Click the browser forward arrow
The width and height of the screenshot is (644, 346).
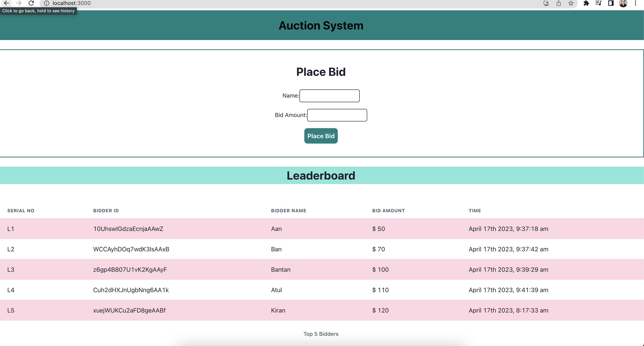[x=19, y=3]
